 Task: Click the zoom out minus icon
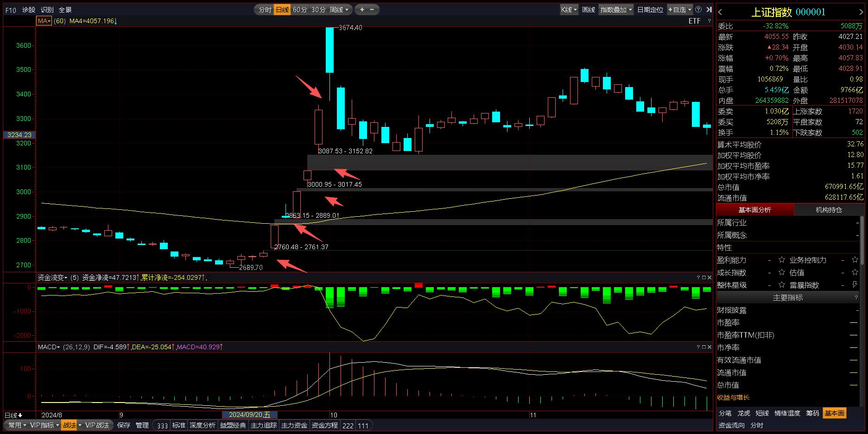point(372,9)
